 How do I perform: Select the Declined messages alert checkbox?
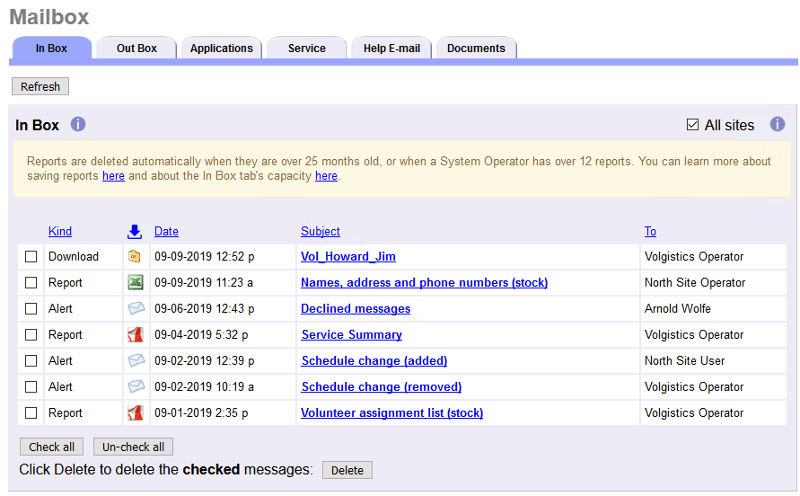[31, 309]
